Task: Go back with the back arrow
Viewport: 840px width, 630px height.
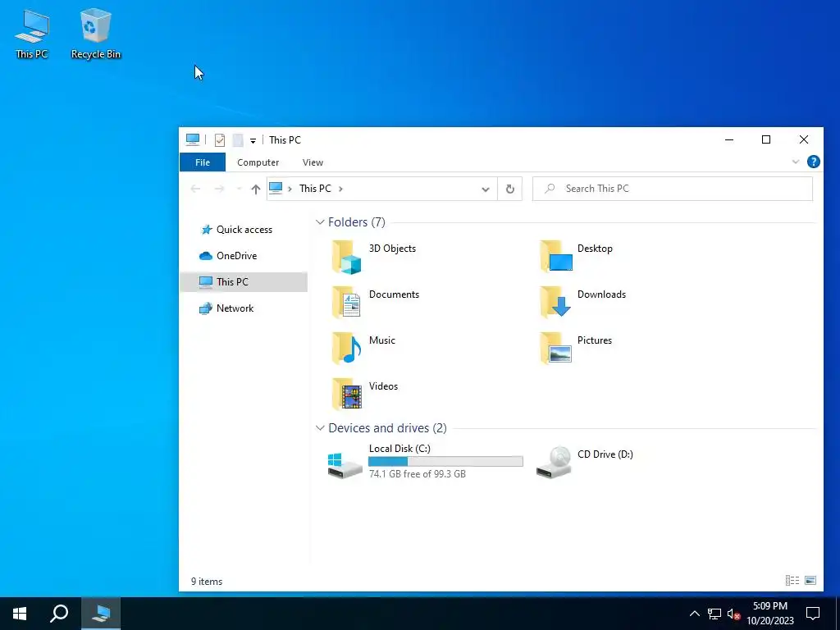Action: tap(195, 189)
